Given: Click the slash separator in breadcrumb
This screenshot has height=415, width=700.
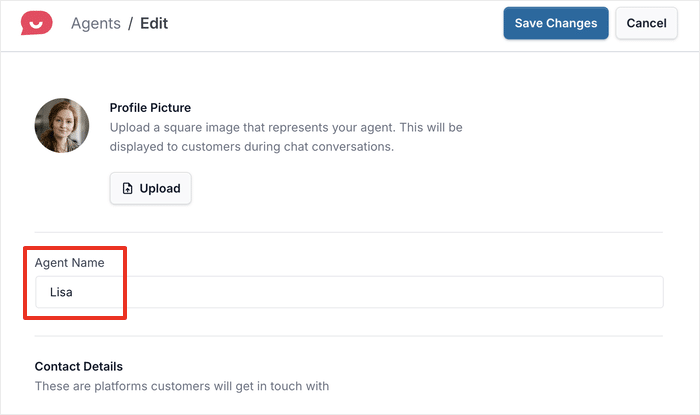Looking at the screenshot, I should pos(129,23).
